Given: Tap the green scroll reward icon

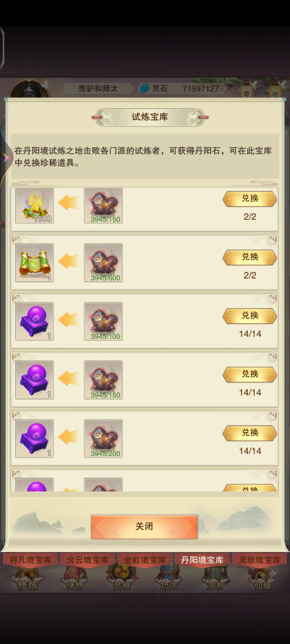Looking at the screenshot, I should [34, 263].
